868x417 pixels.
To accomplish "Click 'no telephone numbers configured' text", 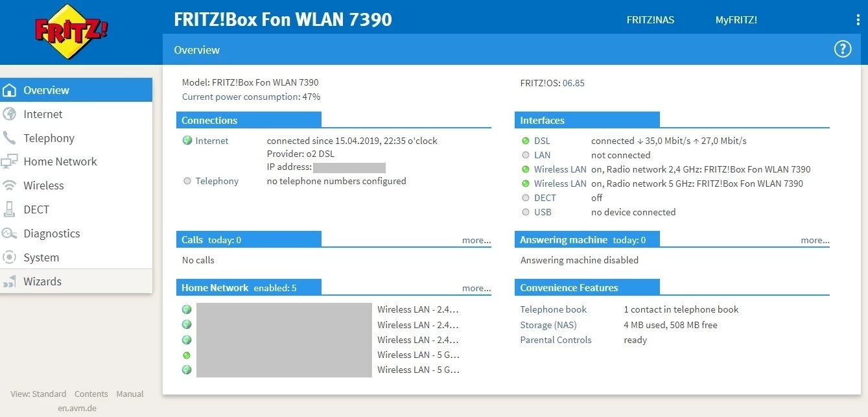I will 336,181.
